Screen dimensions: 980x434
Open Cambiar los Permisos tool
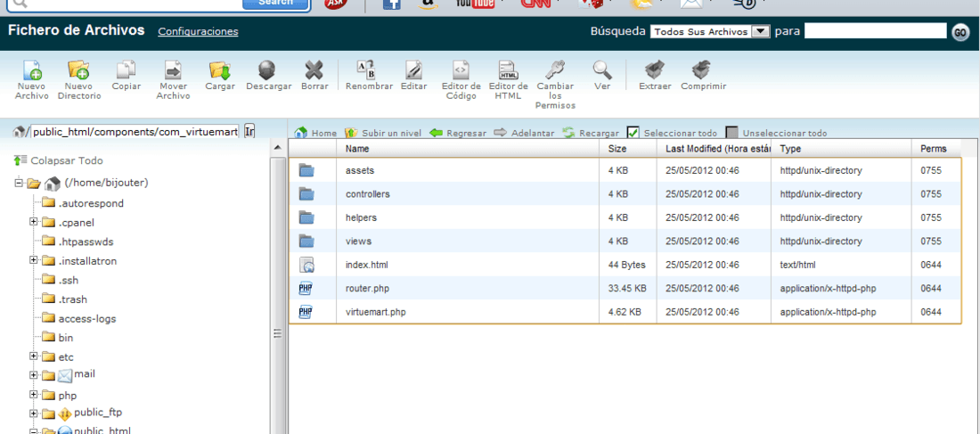point(555,85)
